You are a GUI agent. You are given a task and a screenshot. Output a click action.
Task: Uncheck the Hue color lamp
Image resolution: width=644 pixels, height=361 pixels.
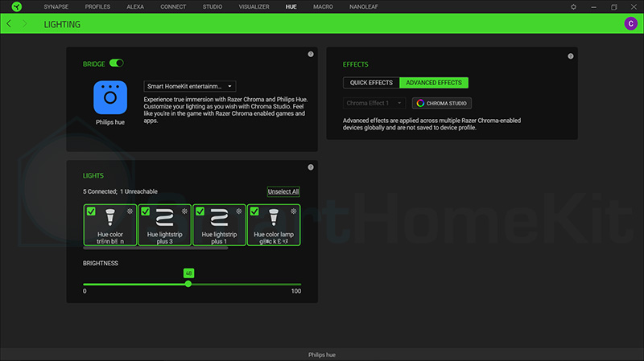tap(254, 211)
